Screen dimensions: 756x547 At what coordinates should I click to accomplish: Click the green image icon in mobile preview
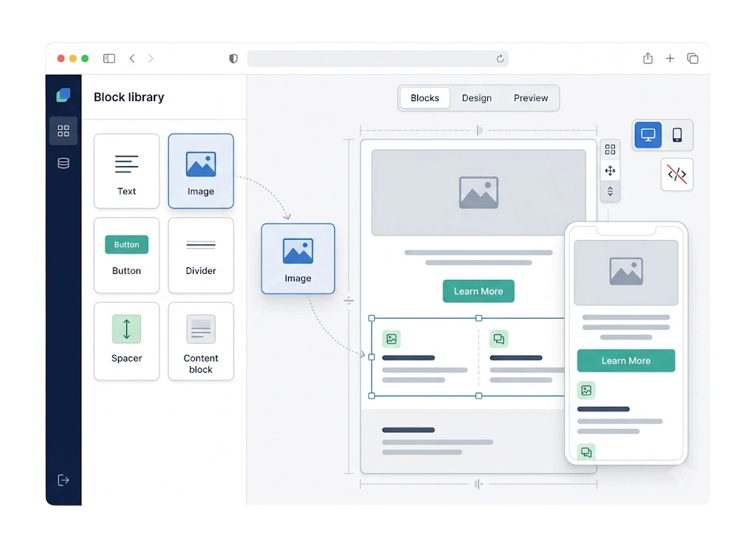tap(586, 390)
